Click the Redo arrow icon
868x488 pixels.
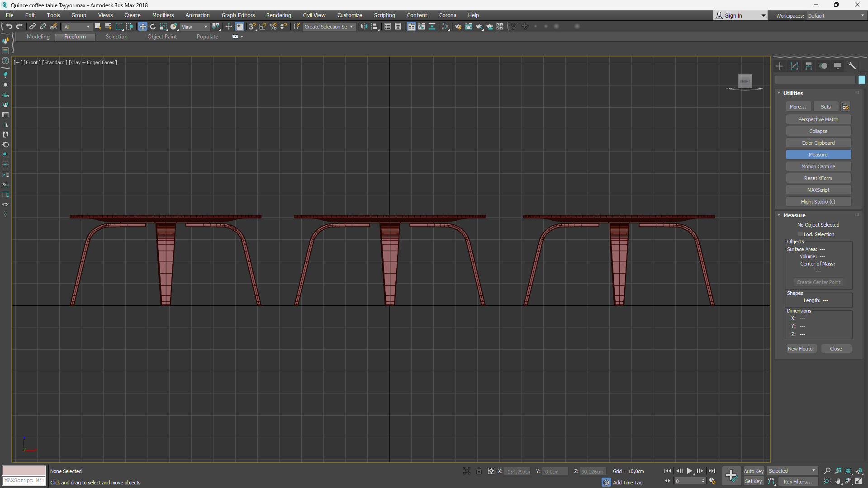coord(19,27)
